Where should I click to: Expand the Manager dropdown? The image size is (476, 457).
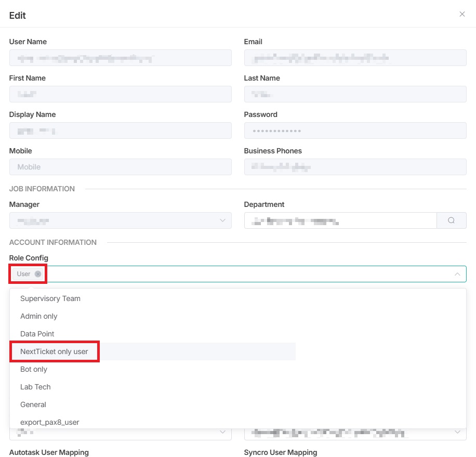click(222, 220)
